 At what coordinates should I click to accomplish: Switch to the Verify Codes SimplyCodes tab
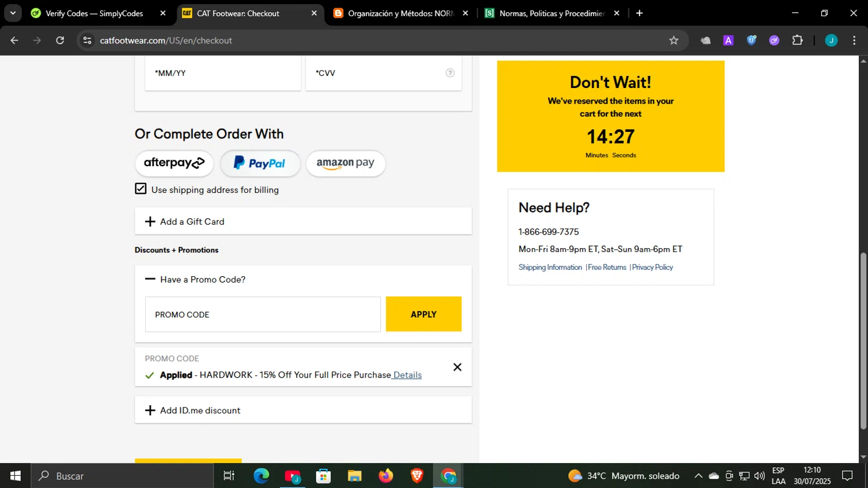tap(94, 13)
